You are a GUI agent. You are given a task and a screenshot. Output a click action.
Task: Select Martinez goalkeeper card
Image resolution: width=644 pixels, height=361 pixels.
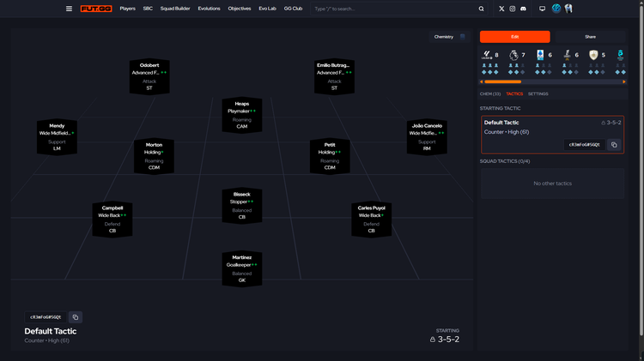(x=242, y=269)
